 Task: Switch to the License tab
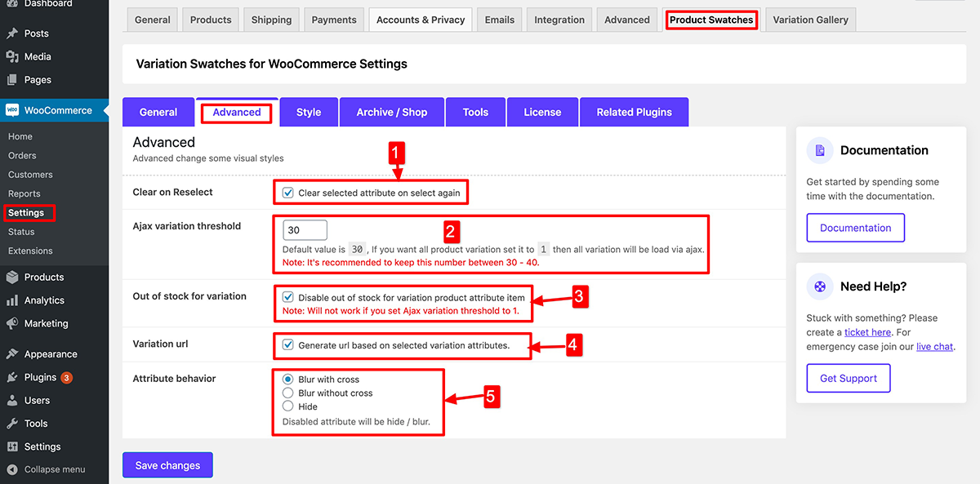coord(542,113)
